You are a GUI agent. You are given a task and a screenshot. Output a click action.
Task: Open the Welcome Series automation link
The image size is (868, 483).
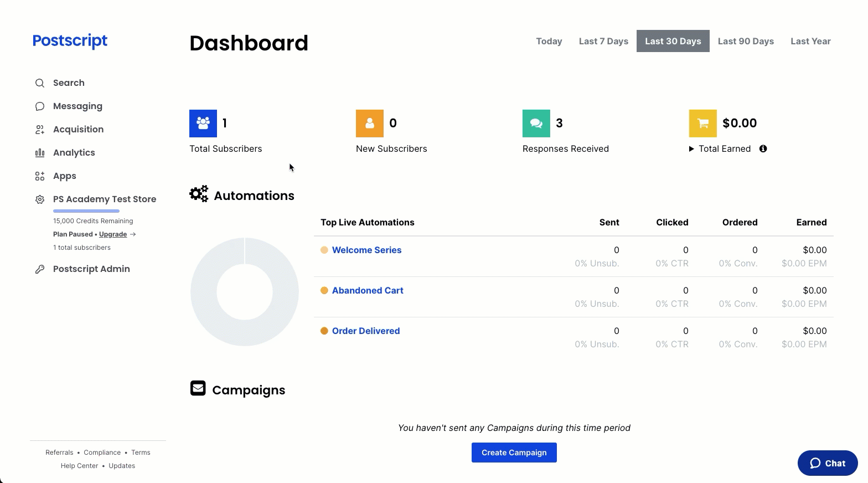tap(366, 250)
